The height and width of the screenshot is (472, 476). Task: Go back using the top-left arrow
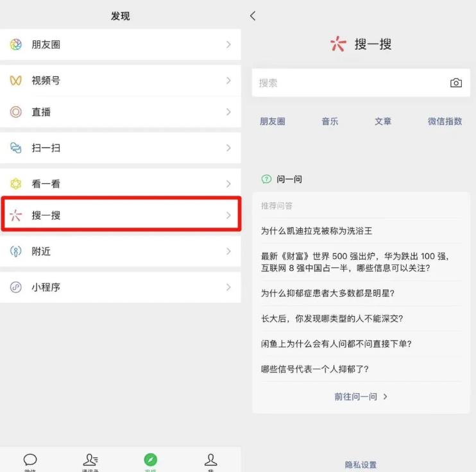click(253, 16)
